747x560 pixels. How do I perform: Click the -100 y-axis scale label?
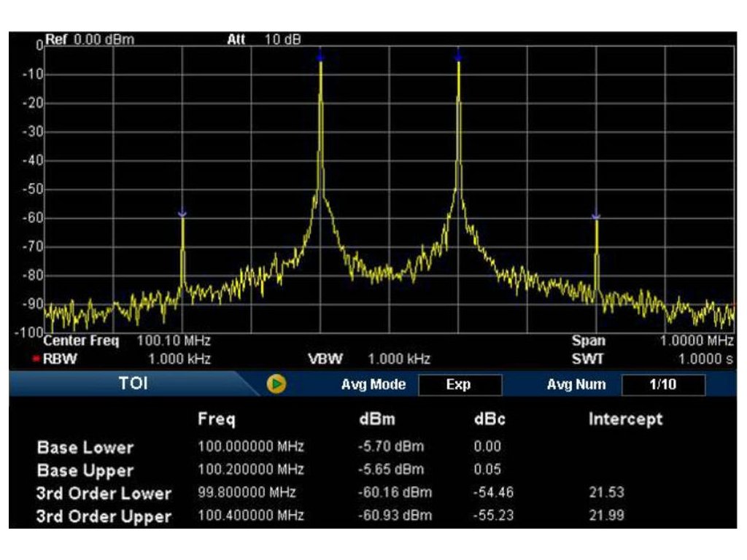[29, 332]
